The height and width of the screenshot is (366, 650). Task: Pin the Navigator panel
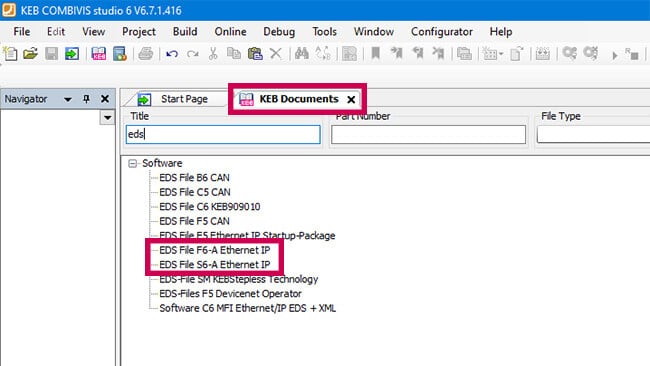tap(86, 99)
